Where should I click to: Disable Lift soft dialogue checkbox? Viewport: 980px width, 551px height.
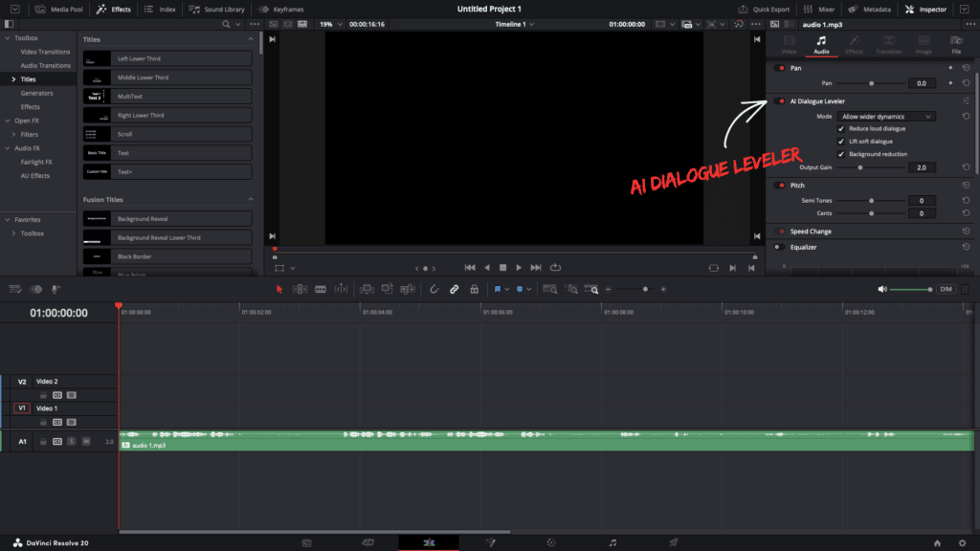coord(840,141)
